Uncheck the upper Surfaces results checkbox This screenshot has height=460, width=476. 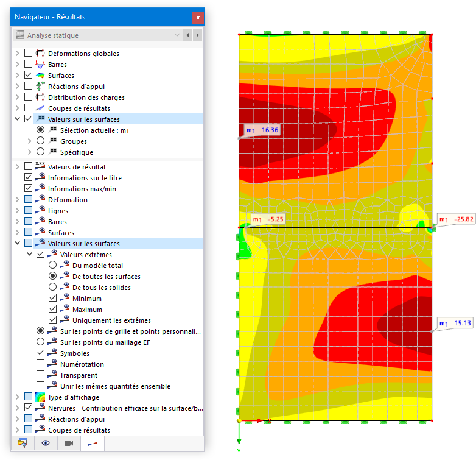point(28,75)
